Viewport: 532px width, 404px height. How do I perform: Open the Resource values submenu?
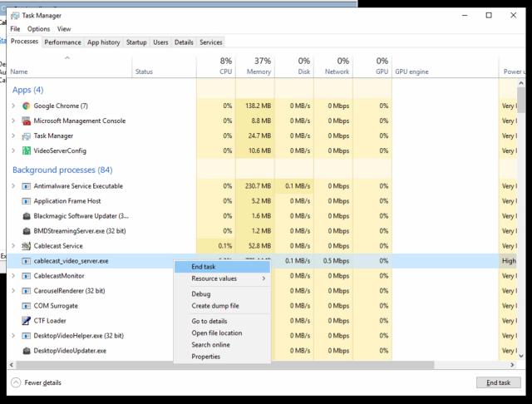[222, 278]
